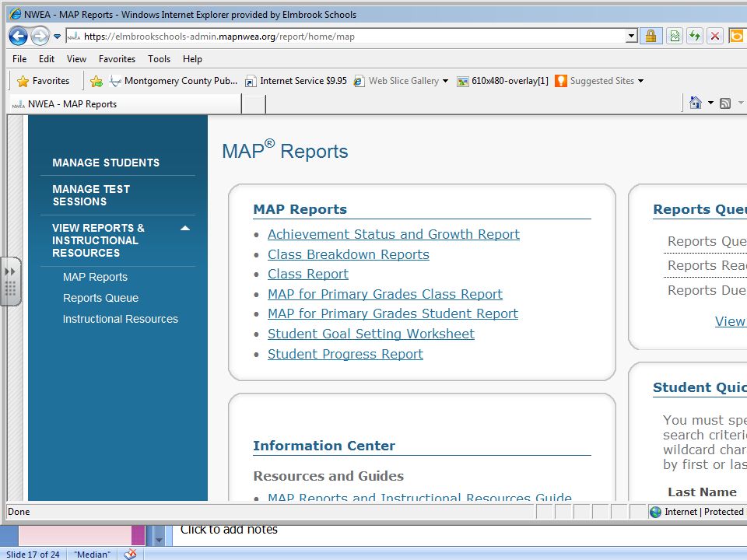Open Internet Service $9.95 favorite
Screen dimensions: 747x560
296,81
